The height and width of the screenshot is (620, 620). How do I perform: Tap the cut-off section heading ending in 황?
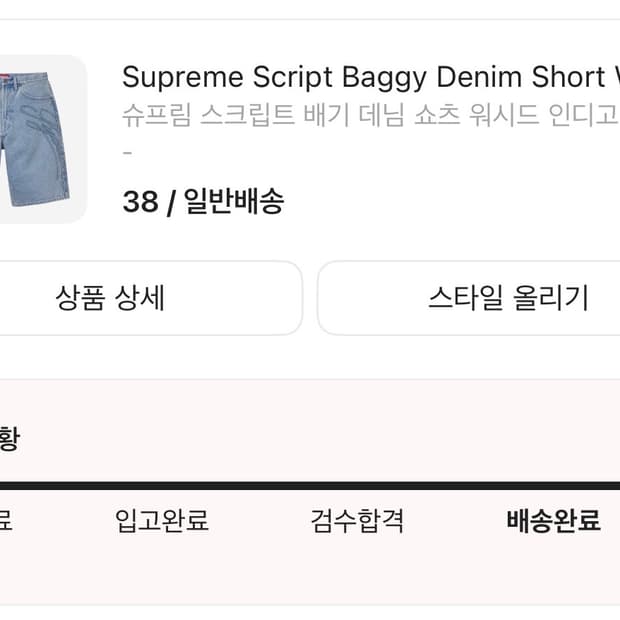(x=8, y=439)
